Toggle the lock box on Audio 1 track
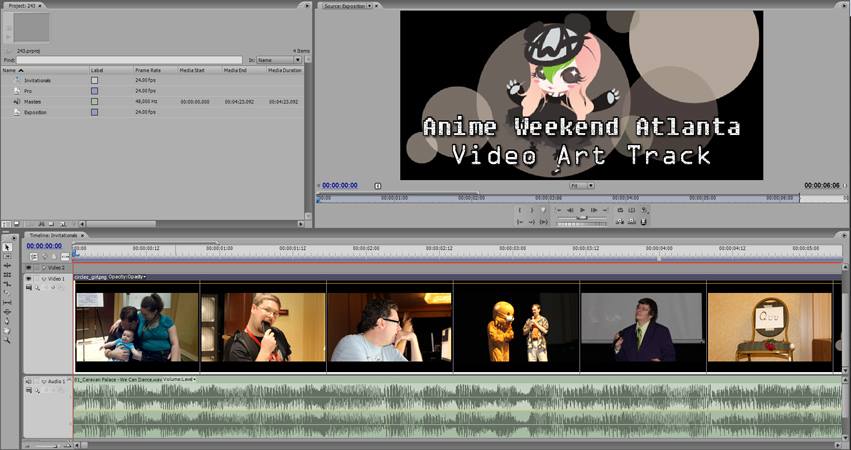The height and width of the screenshot is (450, 851). coord(37,381)
